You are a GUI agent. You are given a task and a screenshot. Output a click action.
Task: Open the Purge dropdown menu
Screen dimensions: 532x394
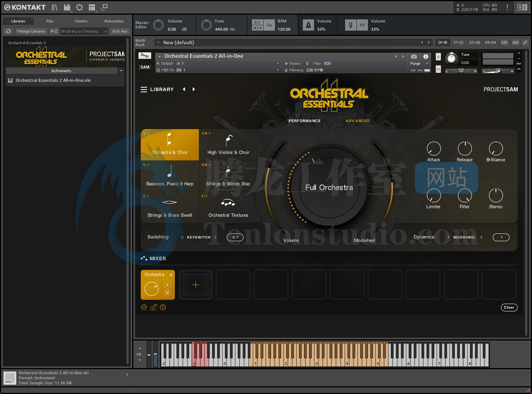419,64
